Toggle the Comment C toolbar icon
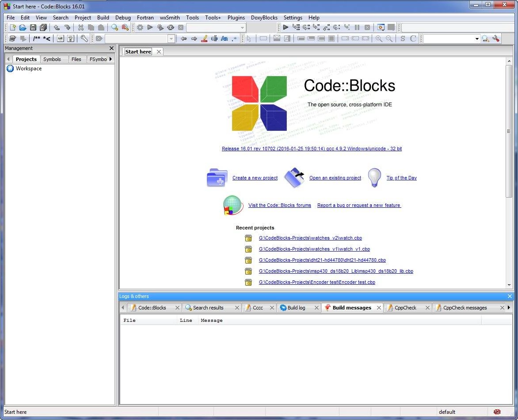 (x=413, y=38)
